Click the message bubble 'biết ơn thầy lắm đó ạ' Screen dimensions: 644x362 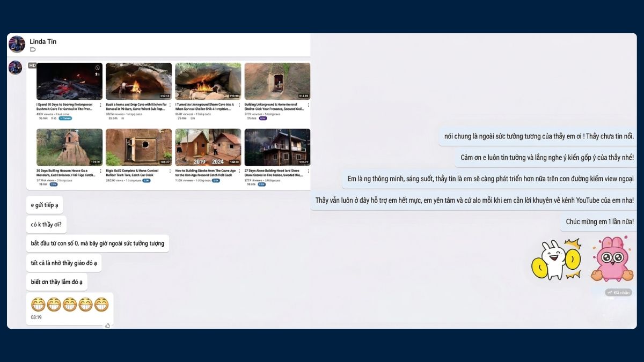[56, 282]
